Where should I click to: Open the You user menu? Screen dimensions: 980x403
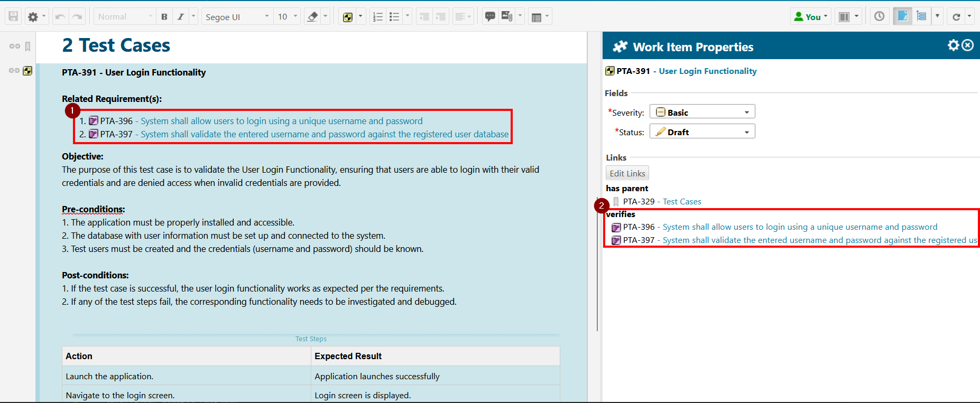(x=811, y=16)
